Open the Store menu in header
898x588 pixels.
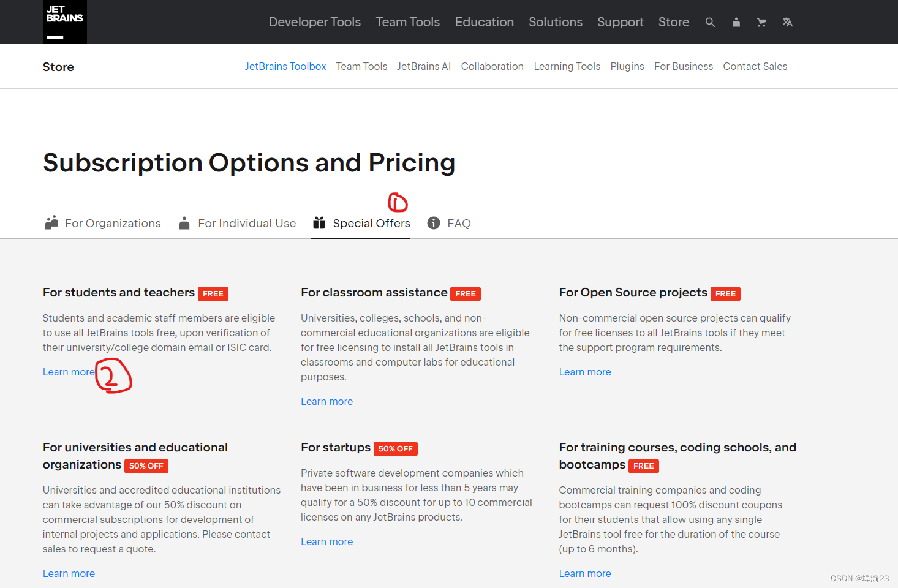pos(674,22)
